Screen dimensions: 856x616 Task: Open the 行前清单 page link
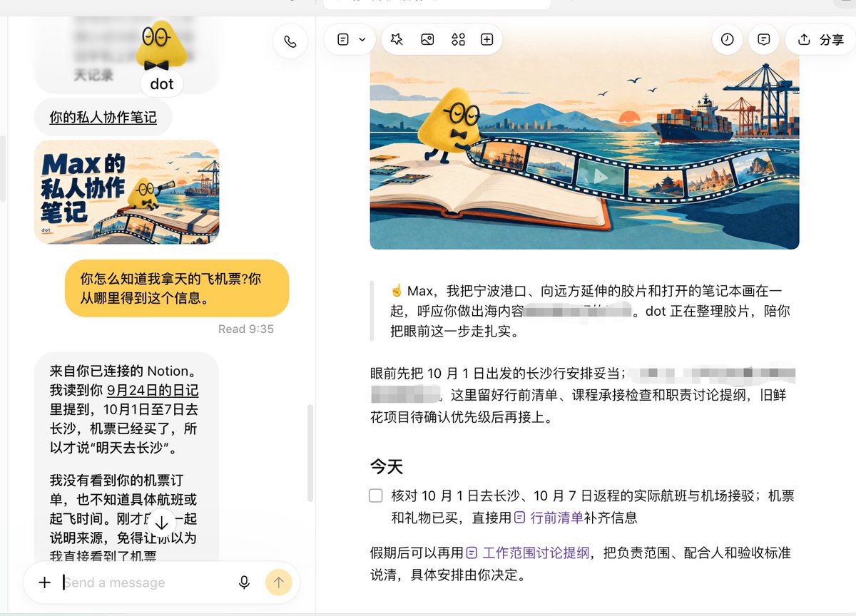[549, 518]
